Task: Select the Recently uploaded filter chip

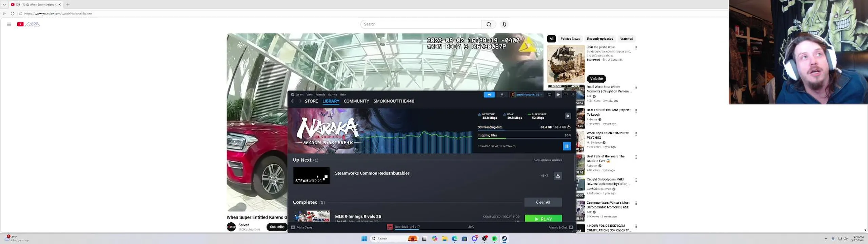Action: point(600,39)
